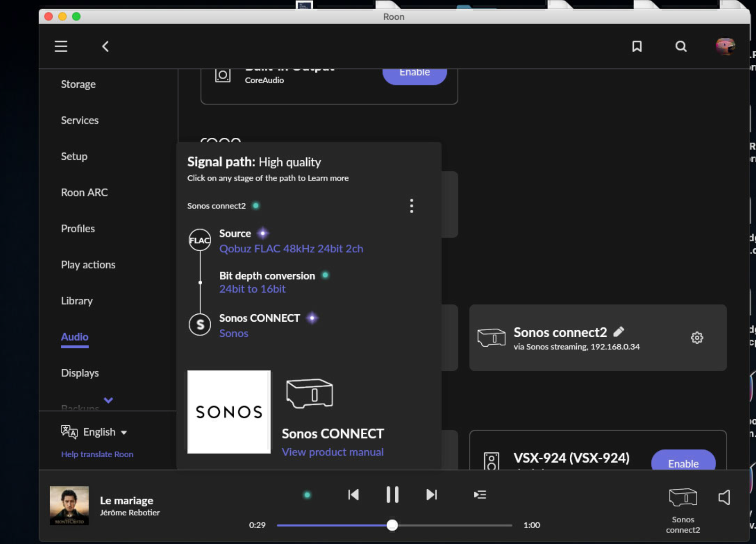Open the Roon ARC settings tab
Viewport: 756px width, 544px height.
point(84,193)
